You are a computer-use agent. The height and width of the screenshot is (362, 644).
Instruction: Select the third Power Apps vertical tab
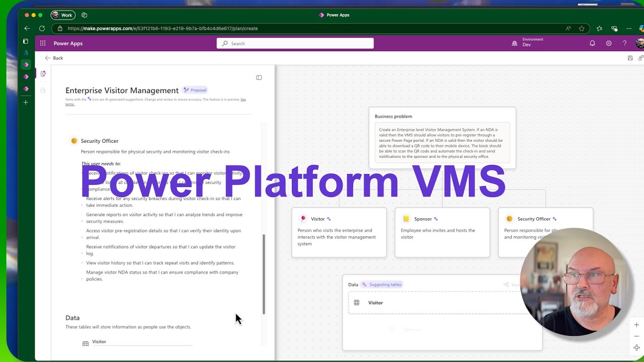[x=26, y=89]
